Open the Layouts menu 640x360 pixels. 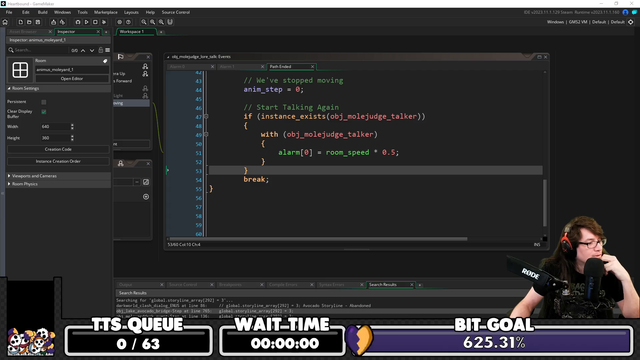point(131,12)
